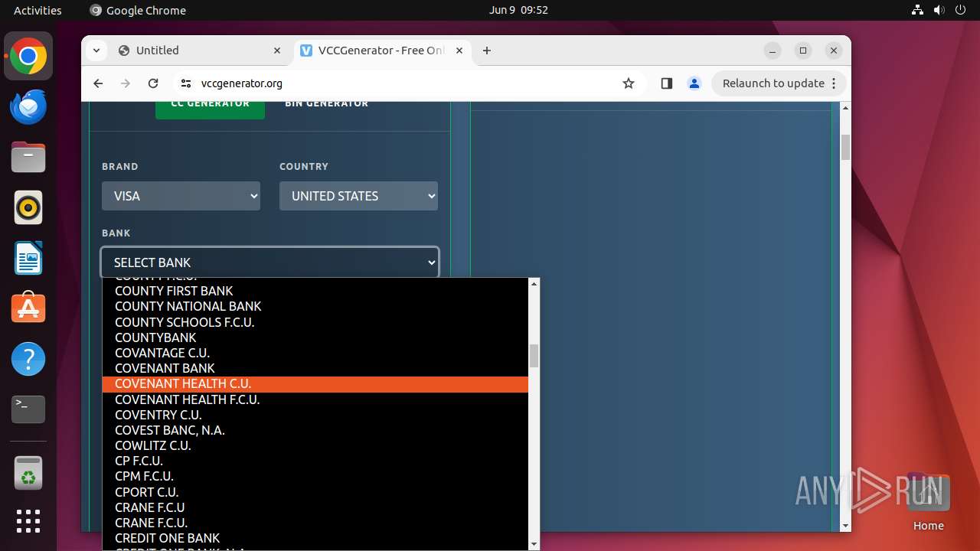
Task: Bookmark this page with the star icon
Action: click(629, 83)
